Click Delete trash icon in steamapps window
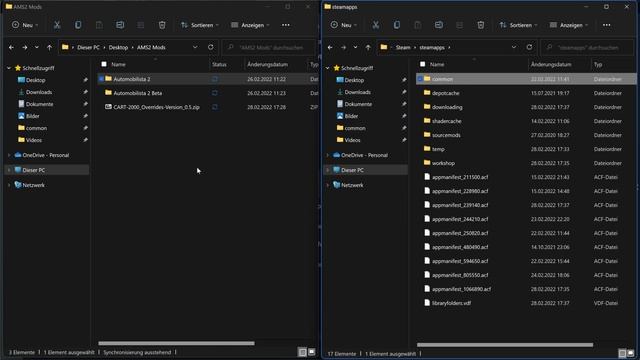Viewport: 640px width, 360px height. (x=481, y=25)
